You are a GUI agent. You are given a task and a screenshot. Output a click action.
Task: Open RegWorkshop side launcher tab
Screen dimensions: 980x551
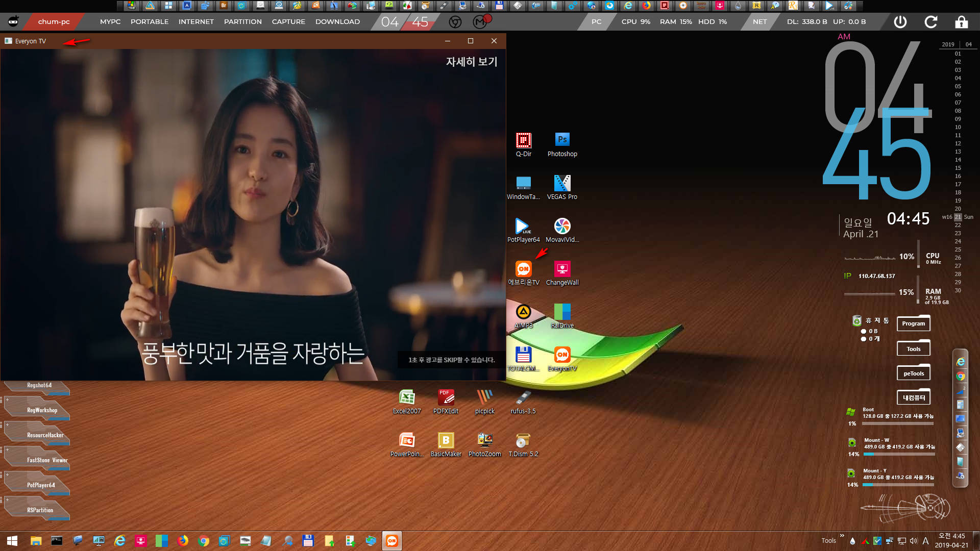(37, 410)
